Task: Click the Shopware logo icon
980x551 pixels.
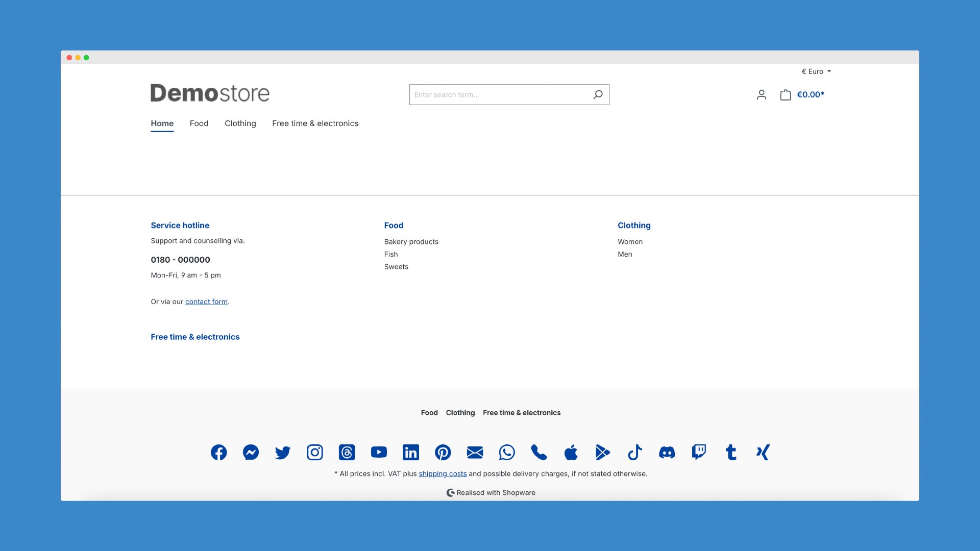Action: [x=450, y=493]
